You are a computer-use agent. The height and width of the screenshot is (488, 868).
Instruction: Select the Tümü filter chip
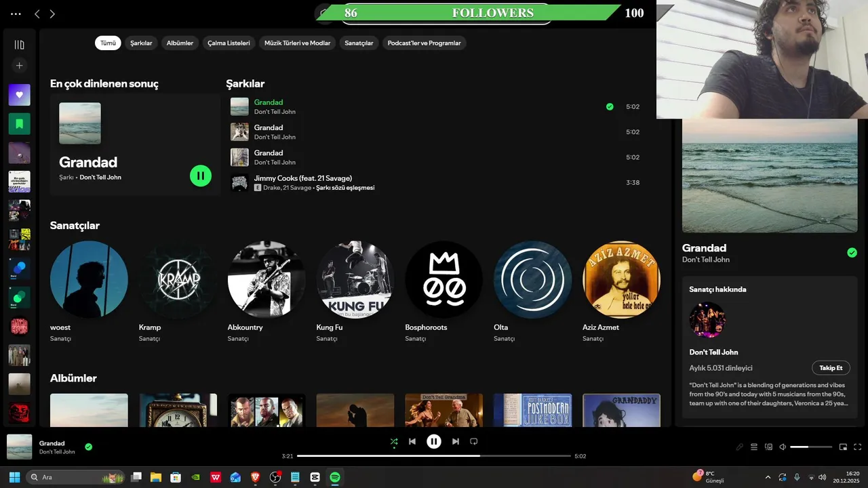pos(108,43)
